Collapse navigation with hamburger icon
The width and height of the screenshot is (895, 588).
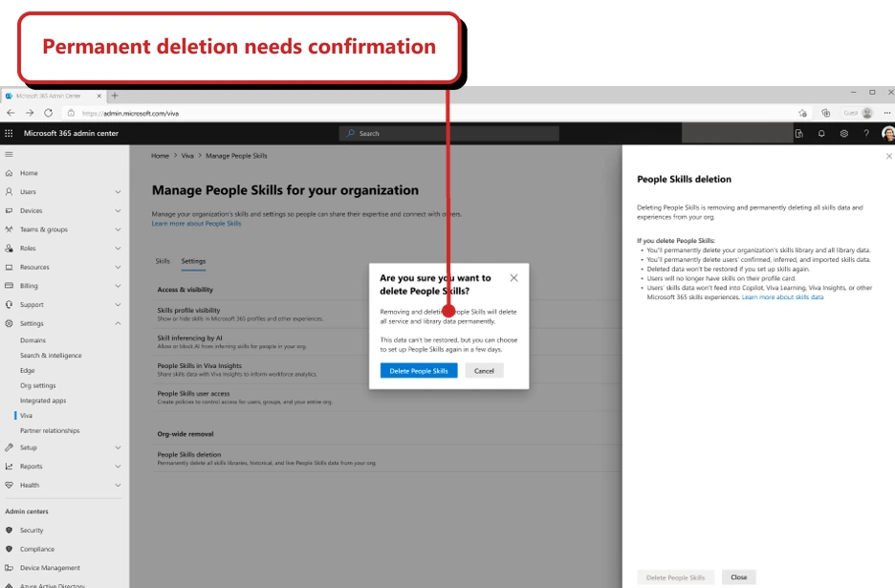[x=9, y=154]
